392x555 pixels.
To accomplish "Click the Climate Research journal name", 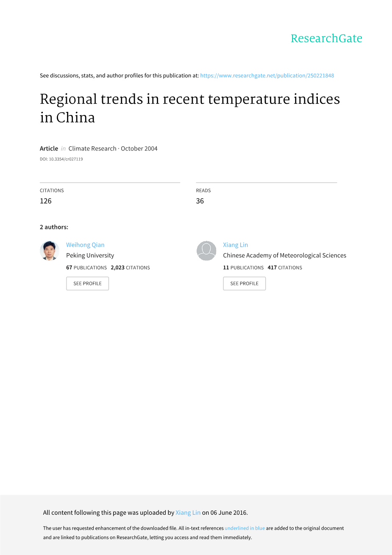I will (92, 148).
